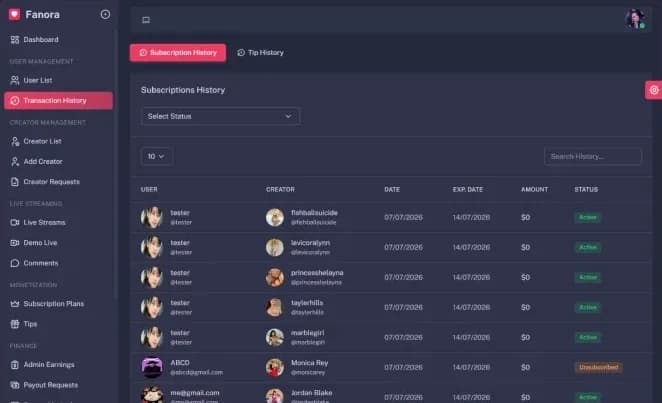
Task: Sort by STATUS column header
Action: (586, 189)
